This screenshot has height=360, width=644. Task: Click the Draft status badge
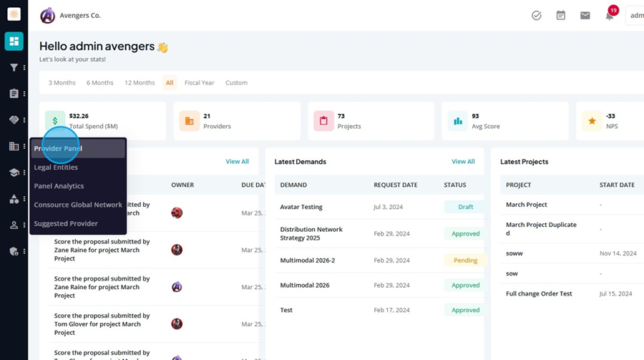[465, 207]
